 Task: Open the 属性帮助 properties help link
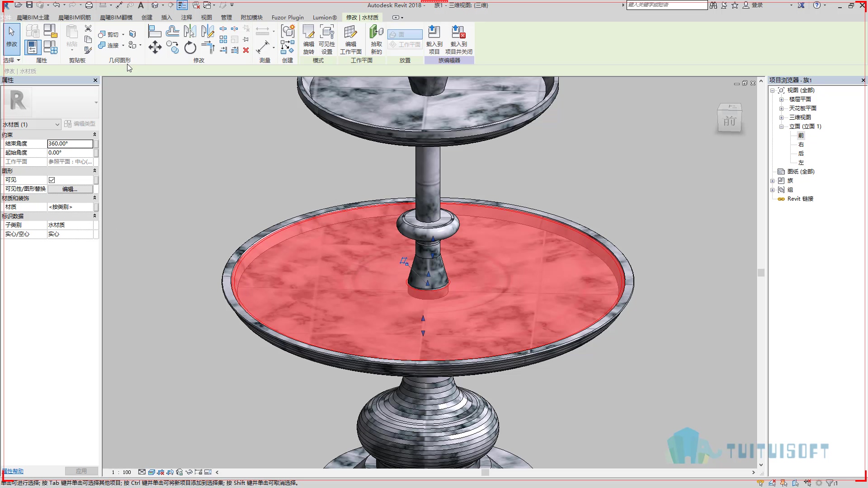[13, 471]
